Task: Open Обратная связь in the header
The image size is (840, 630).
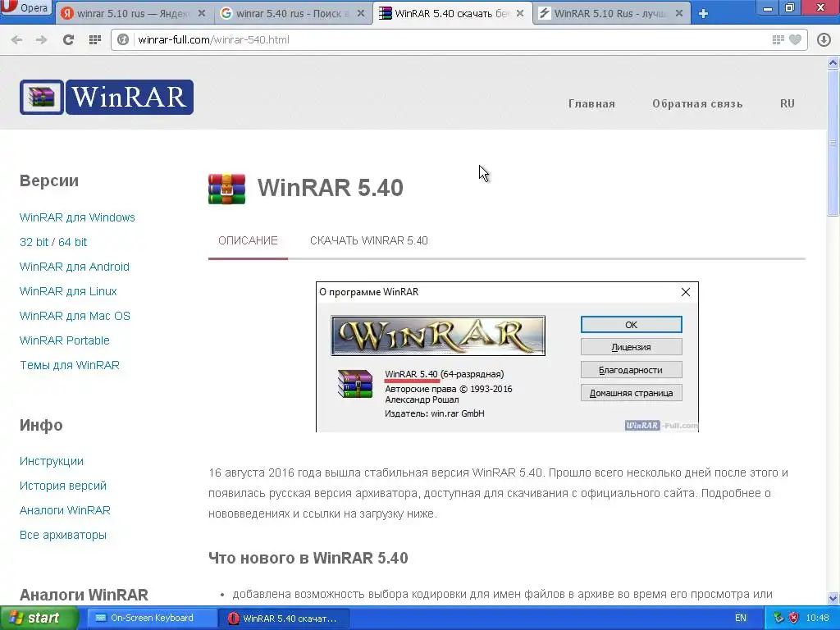Action: pos(697,103)
